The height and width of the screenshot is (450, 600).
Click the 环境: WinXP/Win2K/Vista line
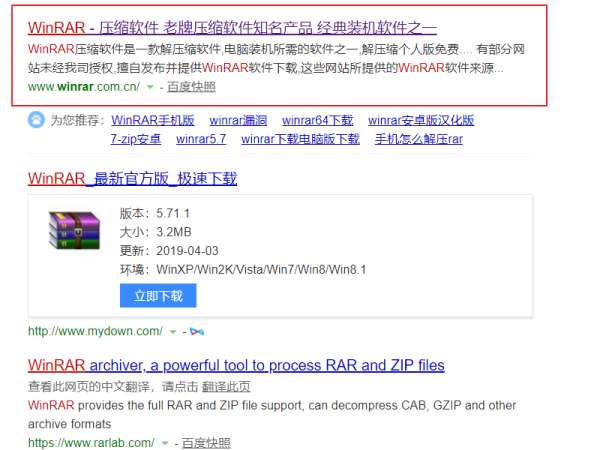pyautogui.click(x=243, y=269)
